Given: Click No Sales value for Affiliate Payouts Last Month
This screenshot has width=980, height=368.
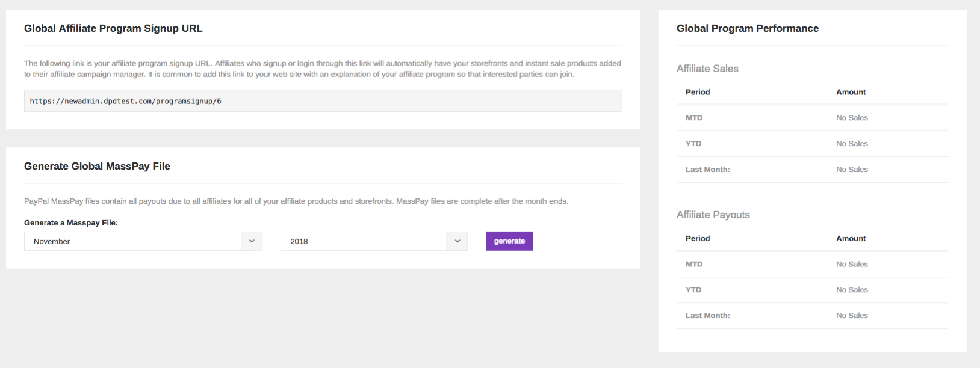Looking at the screenshot, I should pos(852,316).
